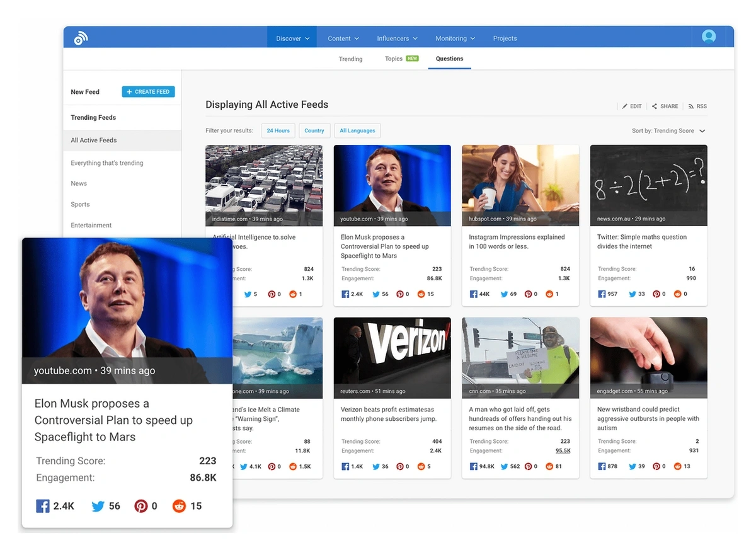Click Reddit icon on laid off man card
This screenshot has height=550, width=756.
(x=549, y=467)
